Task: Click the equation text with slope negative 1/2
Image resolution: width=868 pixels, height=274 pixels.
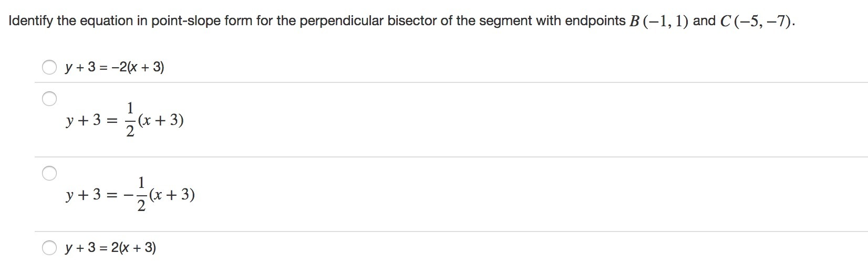Action: click(130, 195)
